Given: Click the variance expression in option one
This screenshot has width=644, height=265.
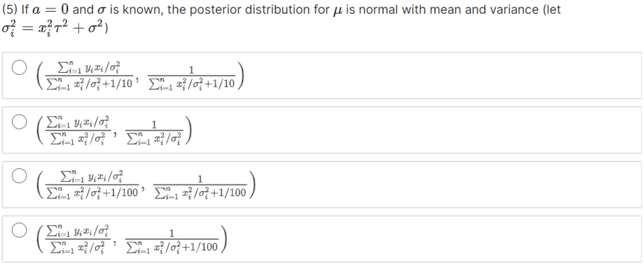Looking at the screenshot, I should pyautogui.click(x=191, y=77).
